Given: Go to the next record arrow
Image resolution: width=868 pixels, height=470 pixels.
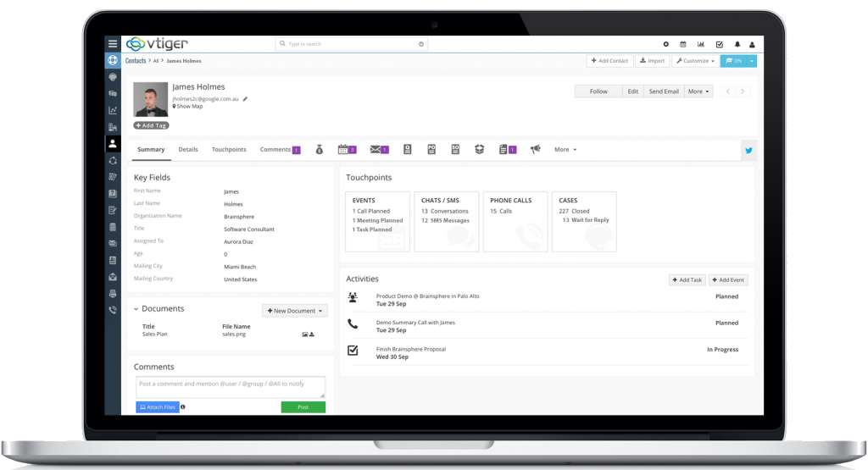Looking at the screenshot, I should click(x=743, y=91).
